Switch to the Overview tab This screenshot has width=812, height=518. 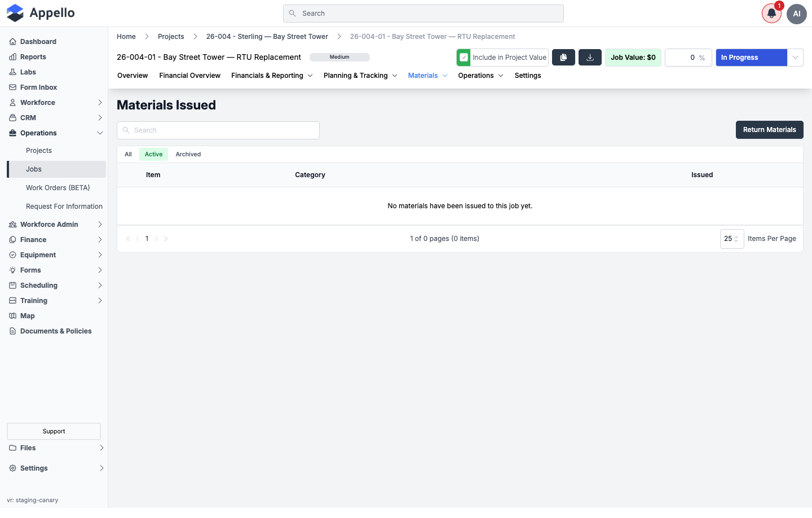click(x=133, y=76)
